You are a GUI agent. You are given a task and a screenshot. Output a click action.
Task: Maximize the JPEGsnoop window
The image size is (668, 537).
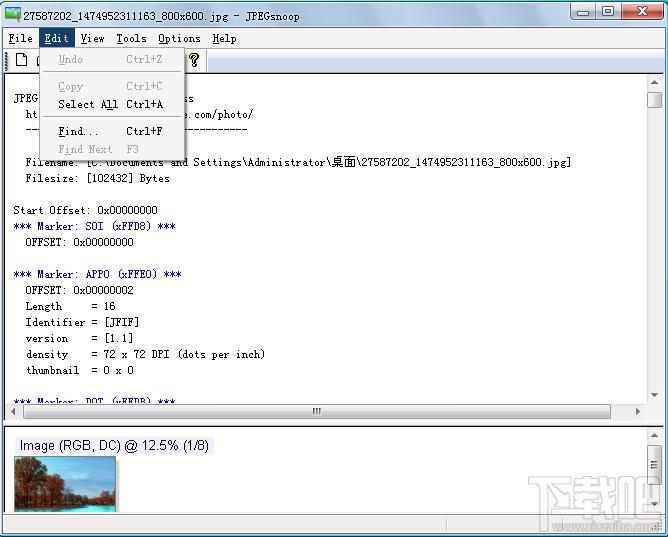pyautogui.click(x=608, y=12)
